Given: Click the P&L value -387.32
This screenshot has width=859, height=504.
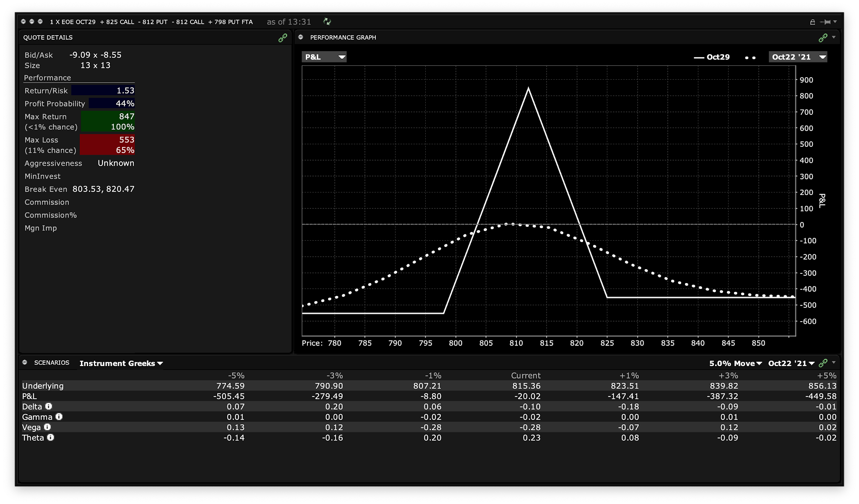Looking at the screenshot, I should [722, 396].
